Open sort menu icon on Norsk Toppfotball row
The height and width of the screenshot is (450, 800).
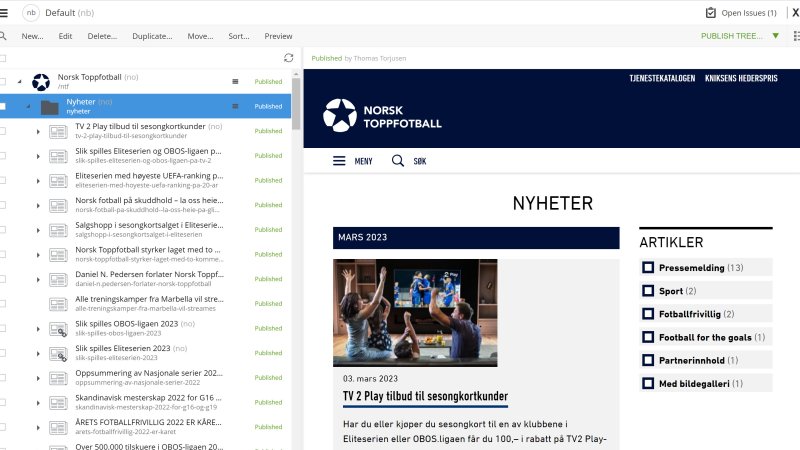point(236,81)
